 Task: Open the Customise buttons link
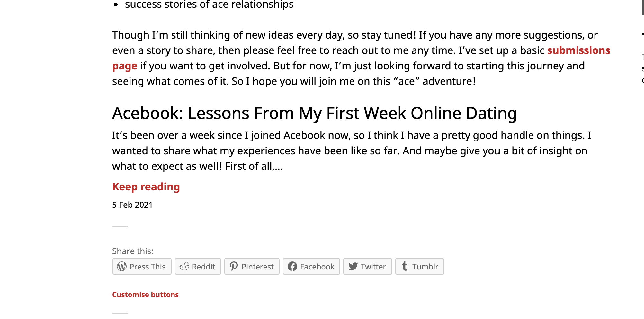click(145, 294)
